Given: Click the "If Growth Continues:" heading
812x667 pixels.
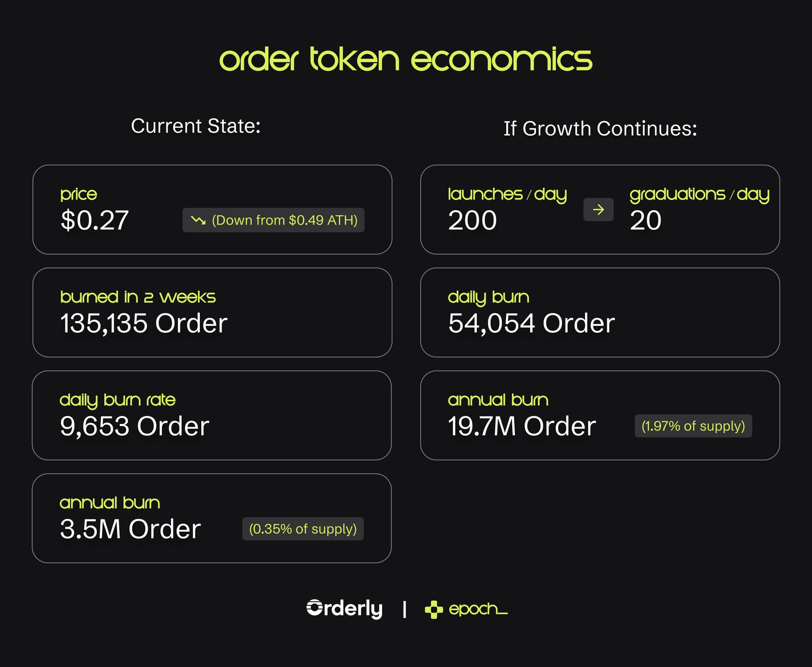Looking at the screenshot, I should 600,129.
